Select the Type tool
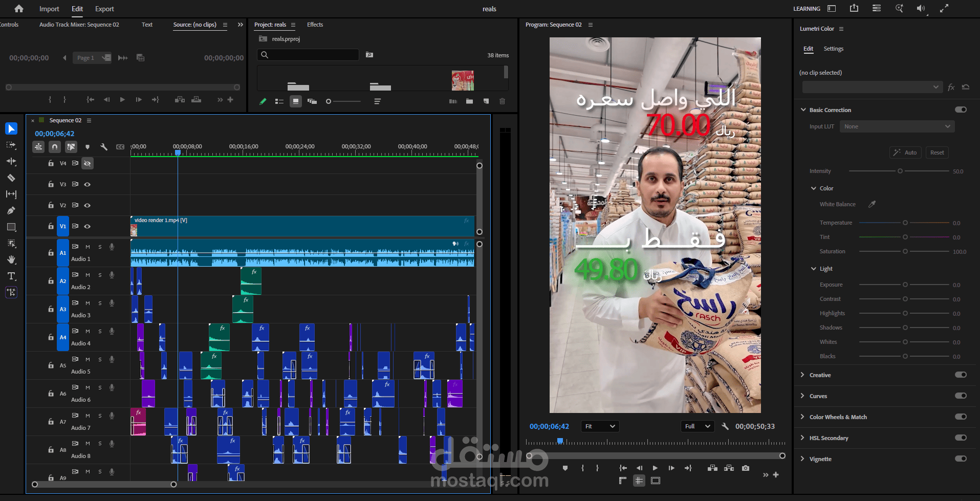Viewport: 980px width, 501px height. pyautogui.click(x=11, y=276)
